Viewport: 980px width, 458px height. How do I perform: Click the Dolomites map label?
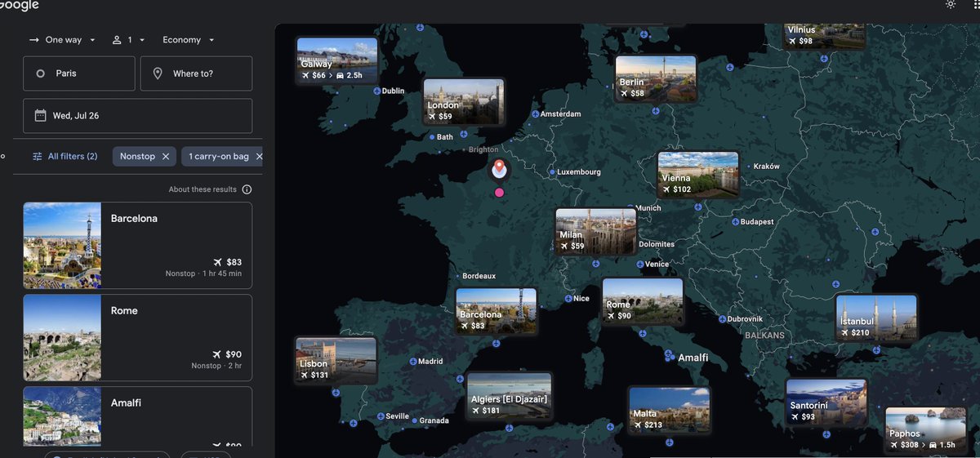[657, 244]
